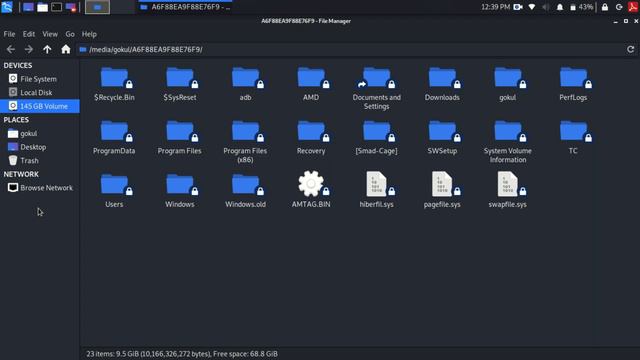Open the Recovery folder
Screen dimensions: 640x360
311,138
